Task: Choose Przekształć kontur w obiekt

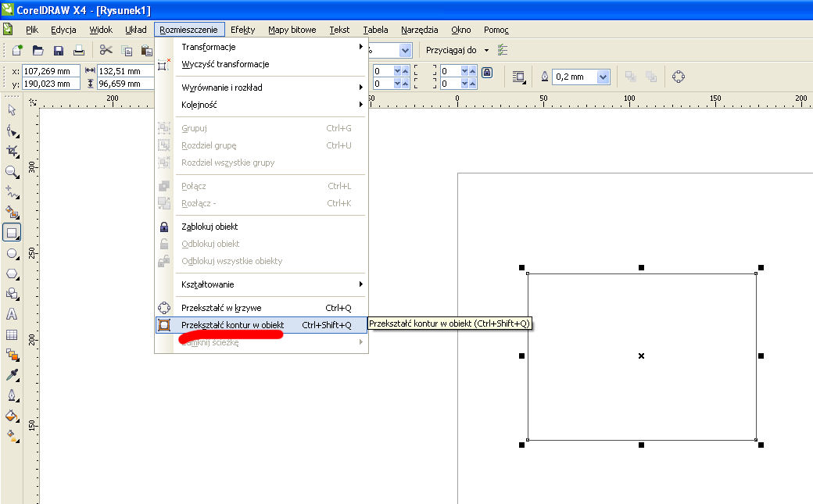Action: tap(232, 325)
